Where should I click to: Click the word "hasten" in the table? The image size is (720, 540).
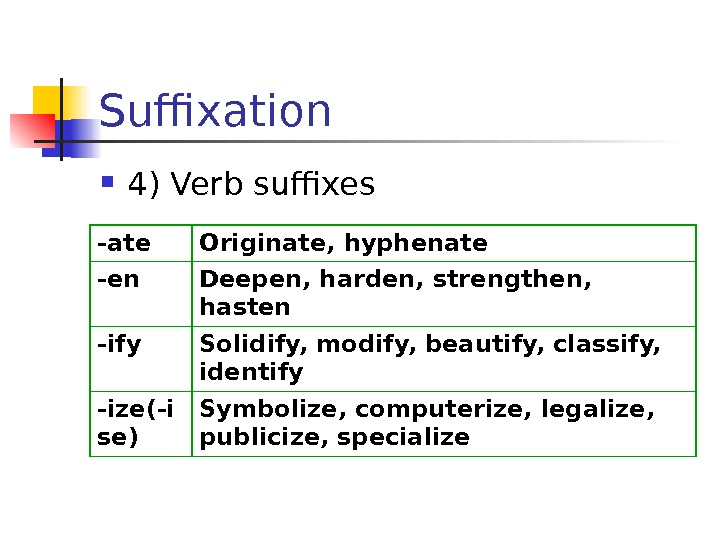pyautogui.click(x=245, y=307)
